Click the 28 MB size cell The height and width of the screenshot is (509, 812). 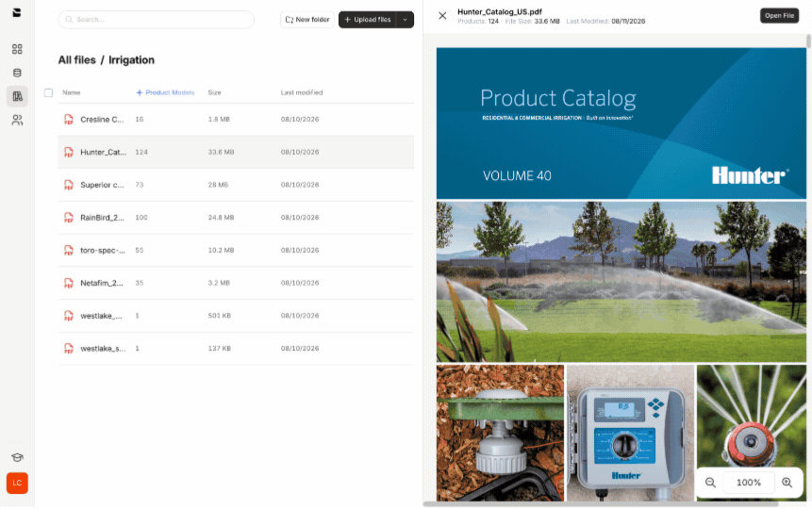click(x=218, y=185)
